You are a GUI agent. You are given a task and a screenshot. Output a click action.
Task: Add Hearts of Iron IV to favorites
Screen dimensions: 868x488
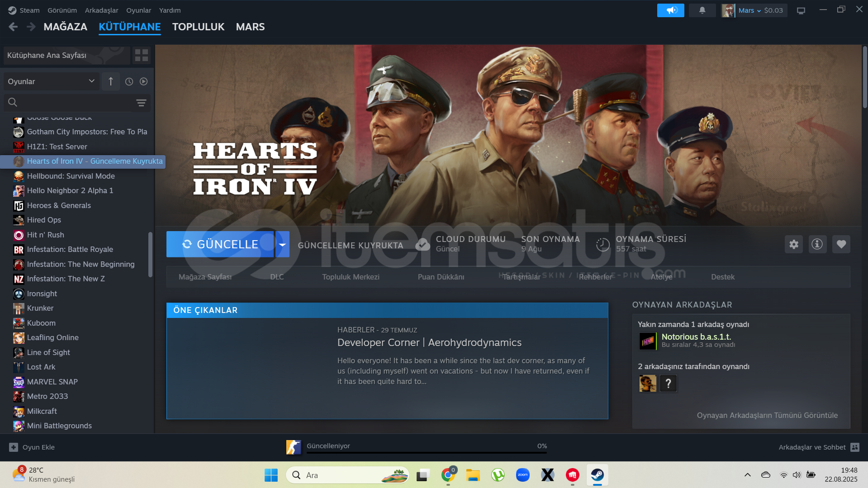tap(841, 244)
